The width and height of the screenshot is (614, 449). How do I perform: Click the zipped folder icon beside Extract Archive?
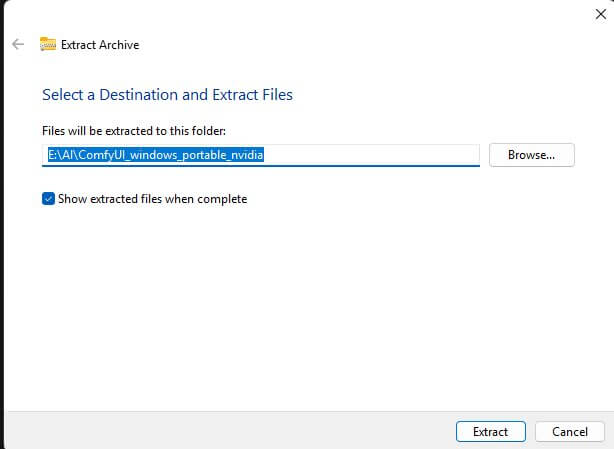pyautogui.click(x=48, y=44)
